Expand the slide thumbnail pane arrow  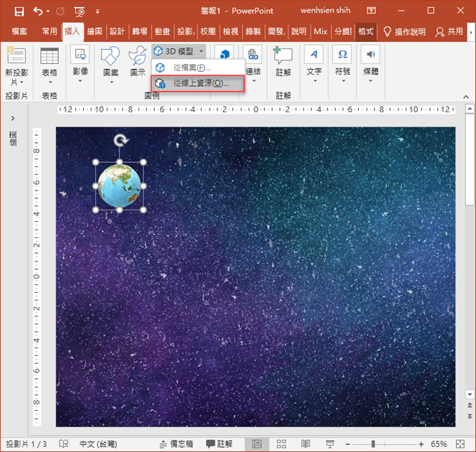(x=13, y=118)
